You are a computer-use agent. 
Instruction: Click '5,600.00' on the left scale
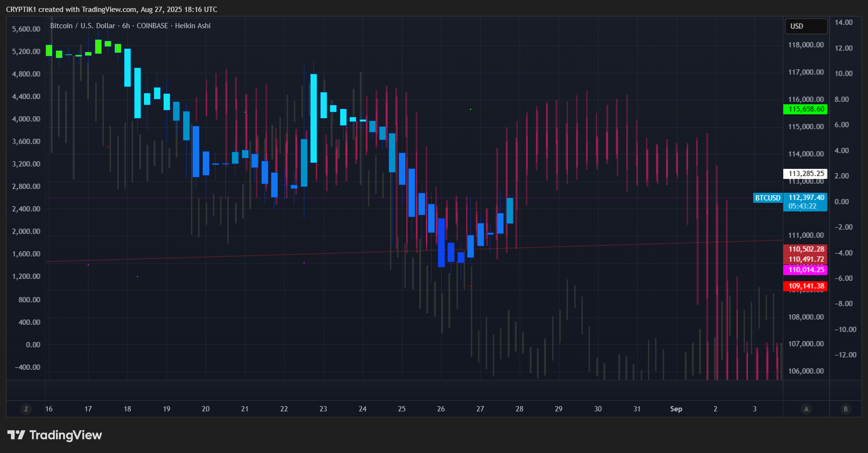(x=26, y=29)
